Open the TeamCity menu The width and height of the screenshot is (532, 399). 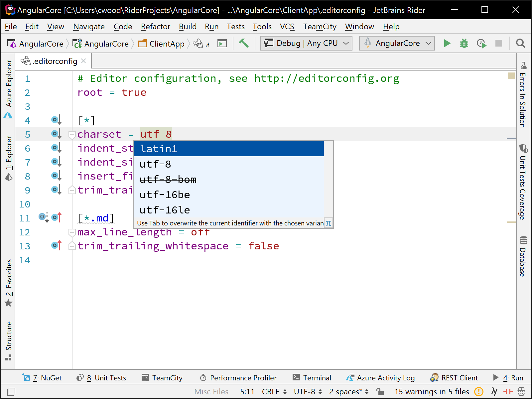320,27
